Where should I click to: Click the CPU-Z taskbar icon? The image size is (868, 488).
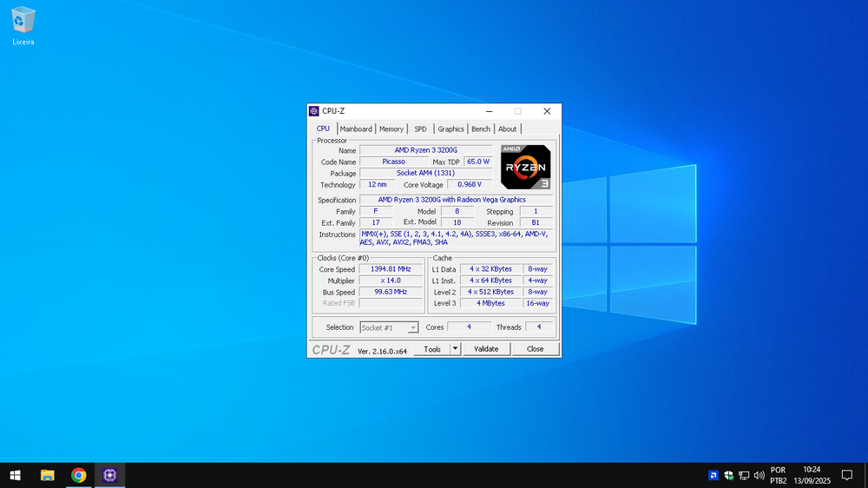(x=109, y=475)
